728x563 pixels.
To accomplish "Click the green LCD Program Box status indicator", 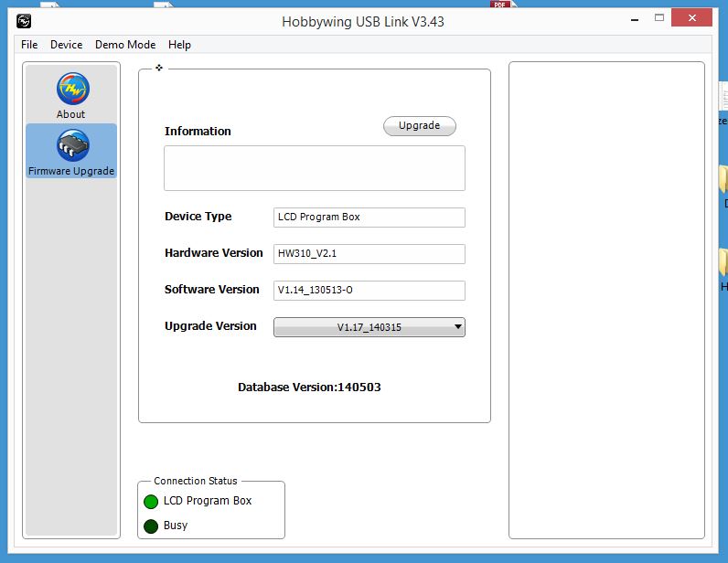I will click(x=151, y=502).
